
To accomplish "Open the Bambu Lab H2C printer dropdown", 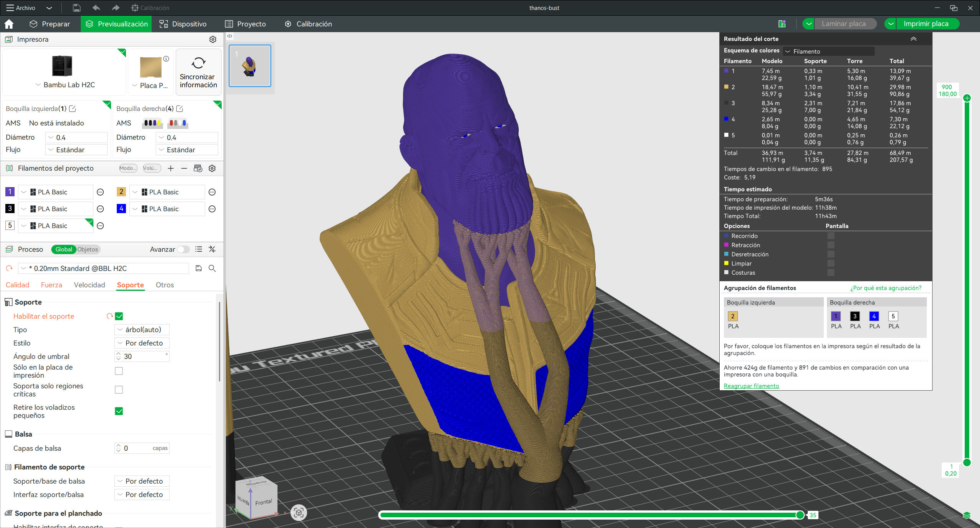I will point(65,85).
